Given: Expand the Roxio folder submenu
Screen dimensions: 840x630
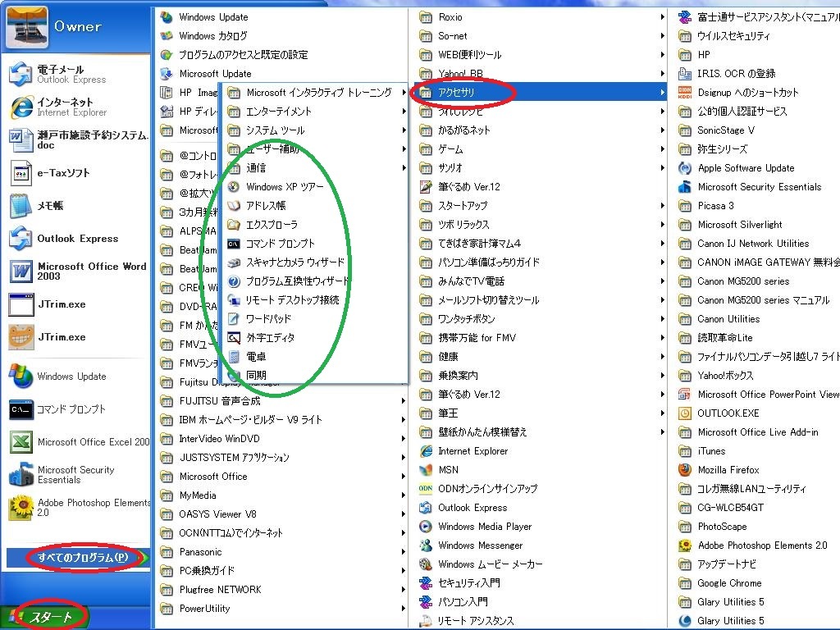Looking at the screenshot, I should [x=663, y=17].
